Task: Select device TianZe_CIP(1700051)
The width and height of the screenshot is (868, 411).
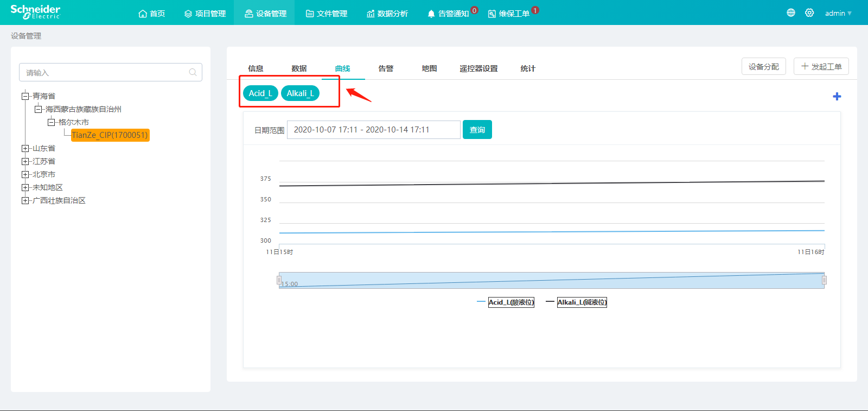Action: click(x=110, y=135)
